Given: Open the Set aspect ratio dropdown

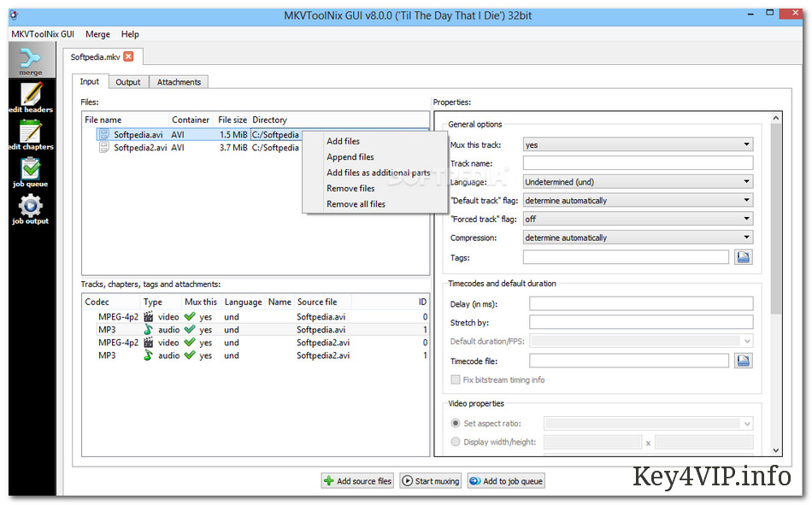Looking at the screenshot, I should [649, 424].
